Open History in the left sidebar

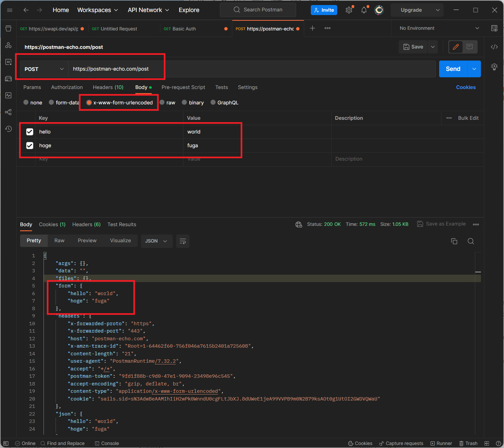coord(8,129)
